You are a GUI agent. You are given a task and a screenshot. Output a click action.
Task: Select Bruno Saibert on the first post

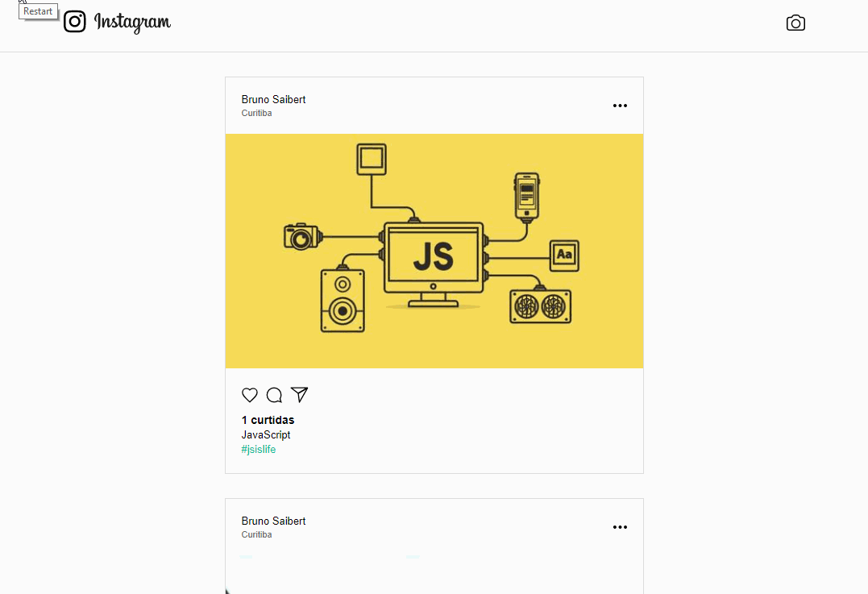pyautogui.click(x=273, y=99)
